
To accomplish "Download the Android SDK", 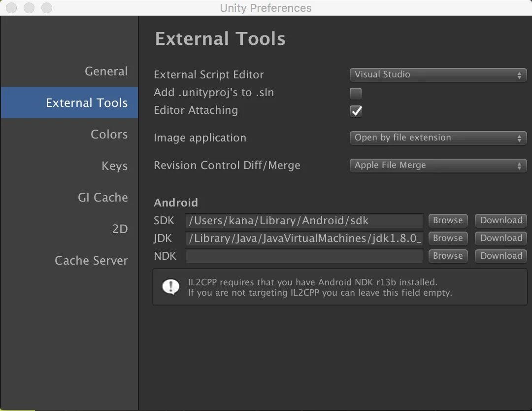I will [501, 220].
